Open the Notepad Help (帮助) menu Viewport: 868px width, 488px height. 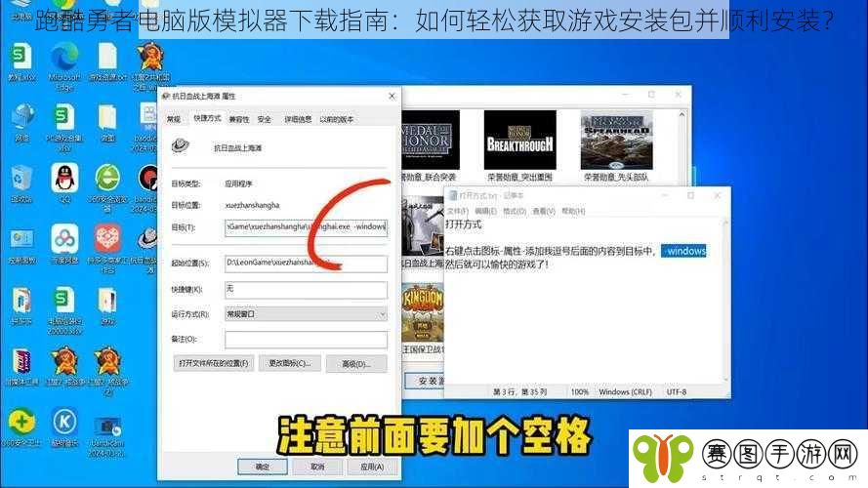coord(573,212)
